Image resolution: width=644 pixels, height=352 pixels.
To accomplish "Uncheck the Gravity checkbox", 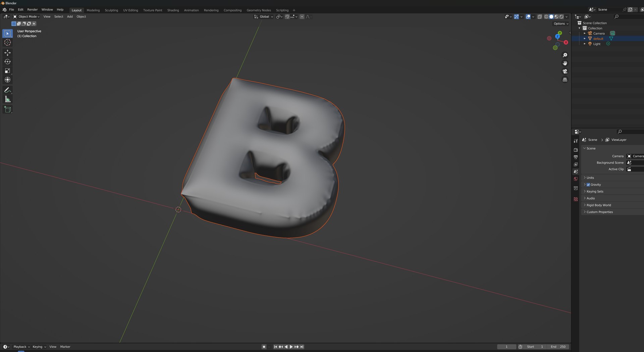I will pyautogui.click(x=588, y=185).
